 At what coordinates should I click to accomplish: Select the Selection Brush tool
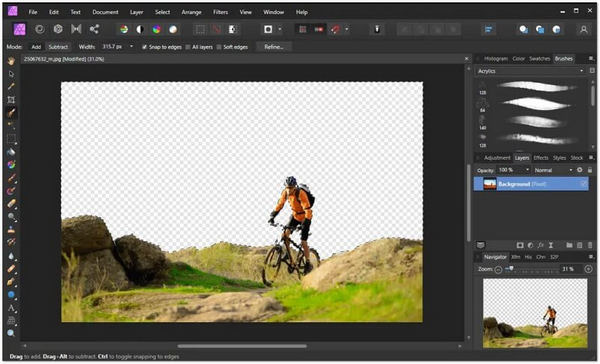coord(11,113)
